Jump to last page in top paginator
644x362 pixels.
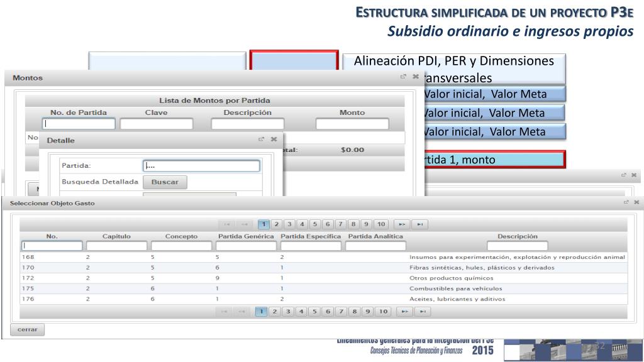421,224
